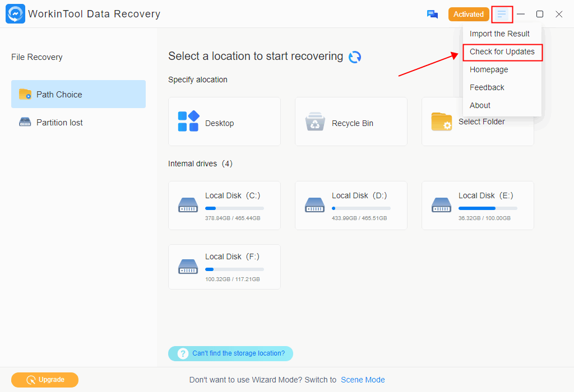Click the Scene Mode link
Viewport: 574px width, 392px height.
[x=363, y=380]
